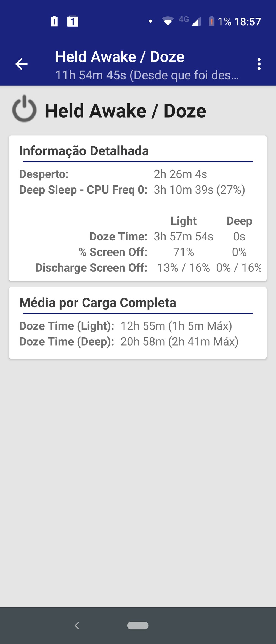276x644 pixels.
Task: Tap the Desperto row value
Action: [180, 174]
